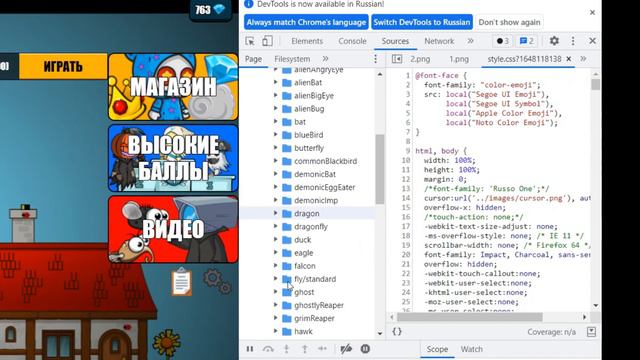Expand the dragon folder

pyautogui.click(x=276, y=213)
